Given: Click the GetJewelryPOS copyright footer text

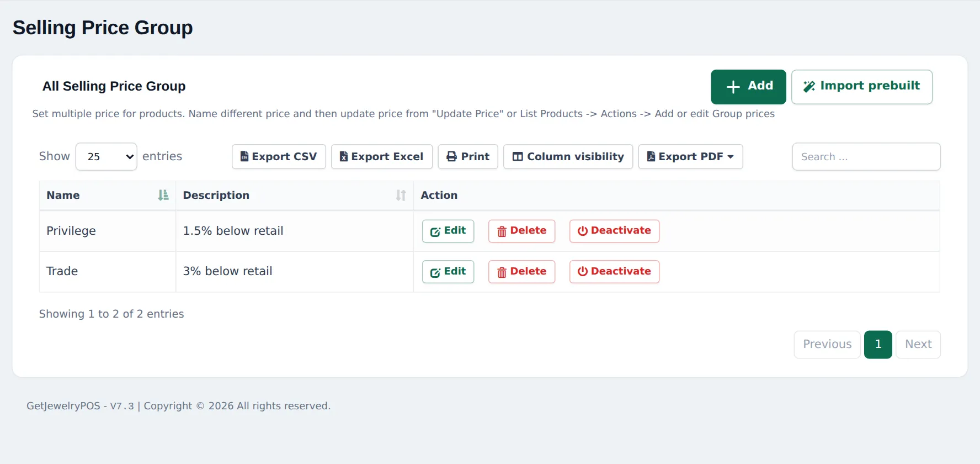Looking at the screenshot, I should [x=178, y=406].
